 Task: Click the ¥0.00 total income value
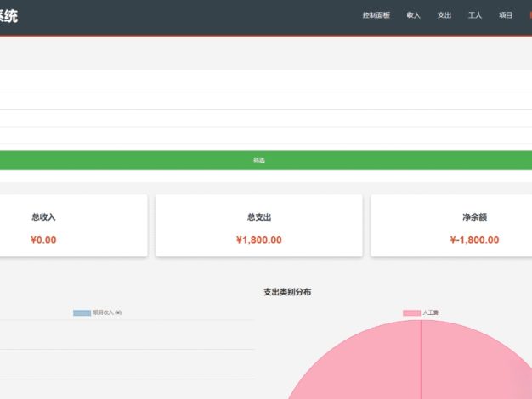click(x=43, y=239)
